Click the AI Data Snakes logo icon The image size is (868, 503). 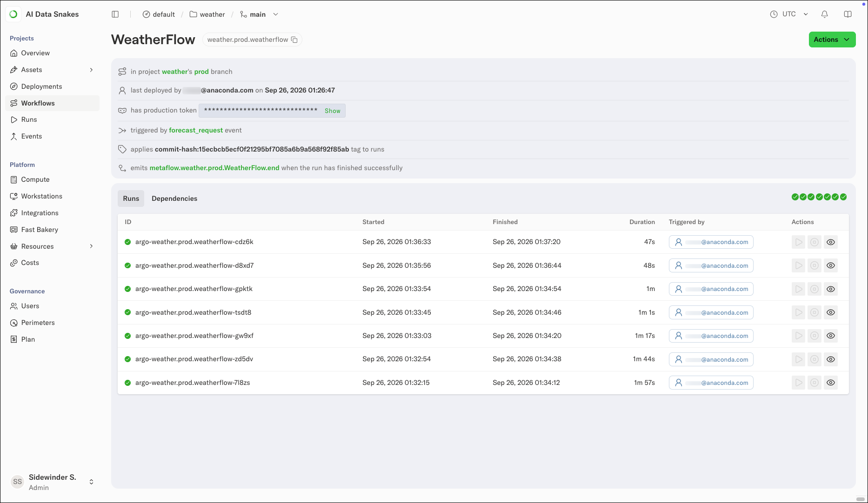coord(13,14)
